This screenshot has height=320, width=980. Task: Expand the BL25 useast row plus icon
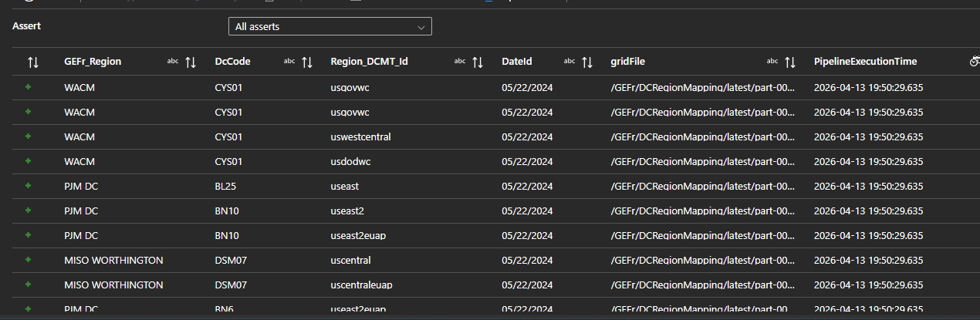tap(29, 186)
